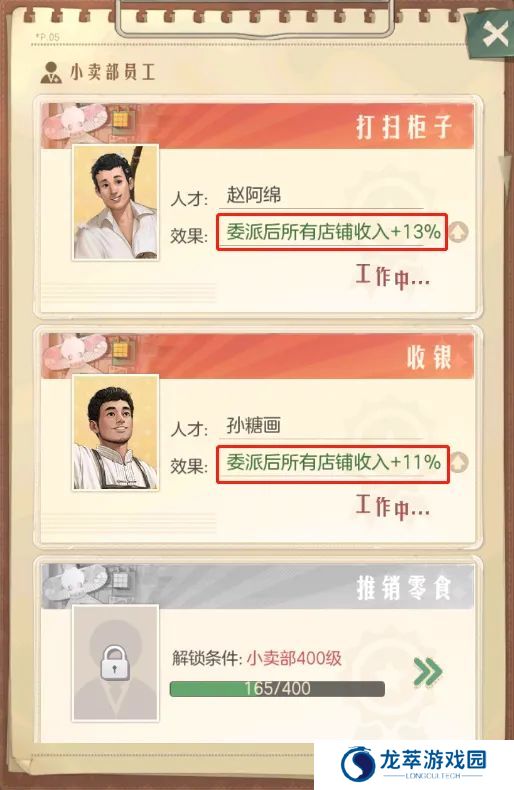Select 赵阿绵's portrait thumbnail

pos(115,203)
